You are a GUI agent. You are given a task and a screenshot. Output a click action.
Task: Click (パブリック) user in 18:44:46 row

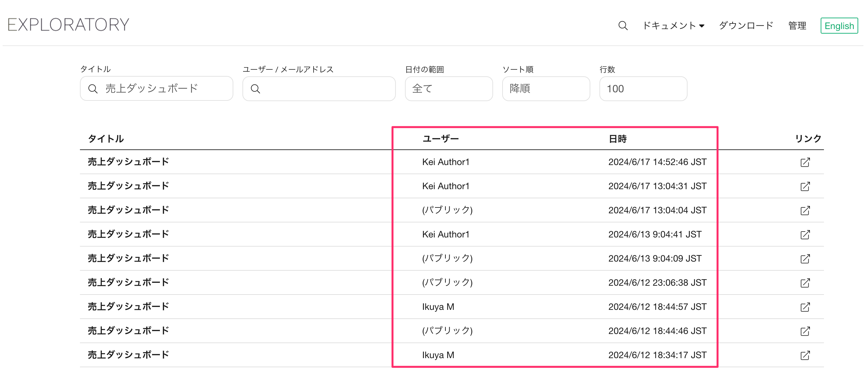[447, 331]
